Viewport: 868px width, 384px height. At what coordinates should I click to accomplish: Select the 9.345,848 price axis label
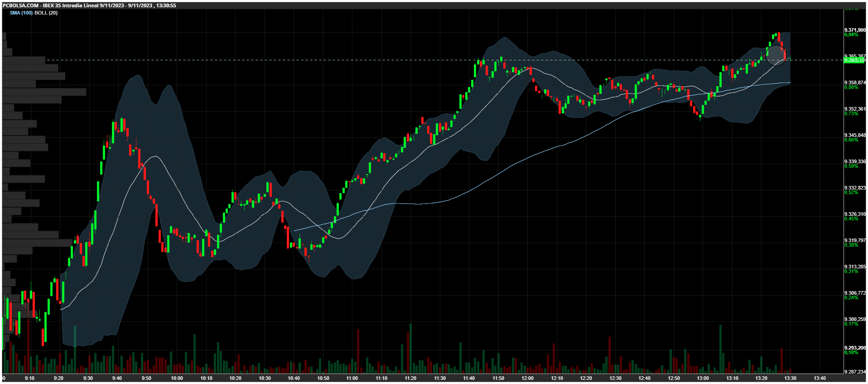tap(855, 135)
